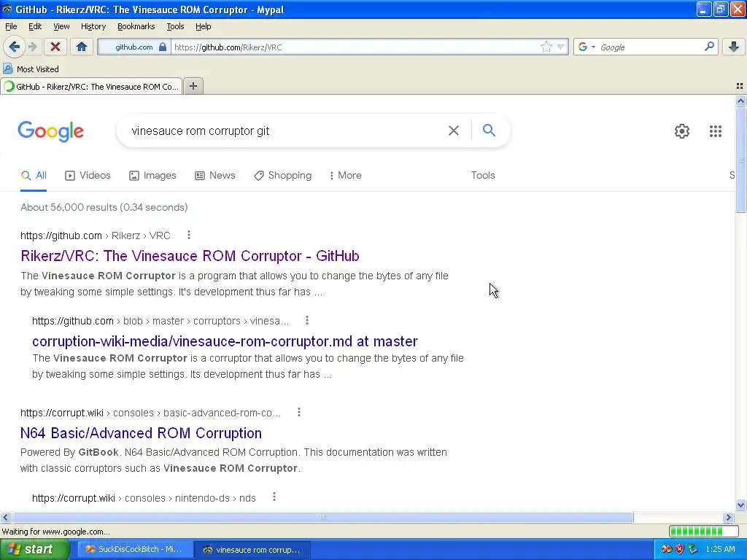Submit search with blue magnifier icon
747x560 pixels.
489,130
